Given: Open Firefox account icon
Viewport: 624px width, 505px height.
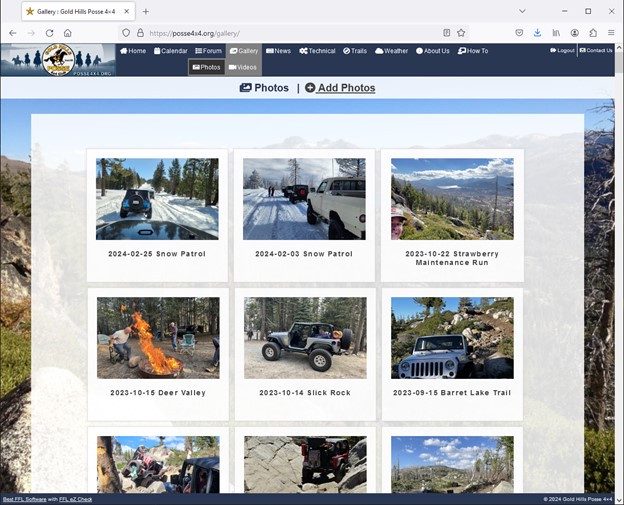Looking at the screenshot, I should pos(574,33).
